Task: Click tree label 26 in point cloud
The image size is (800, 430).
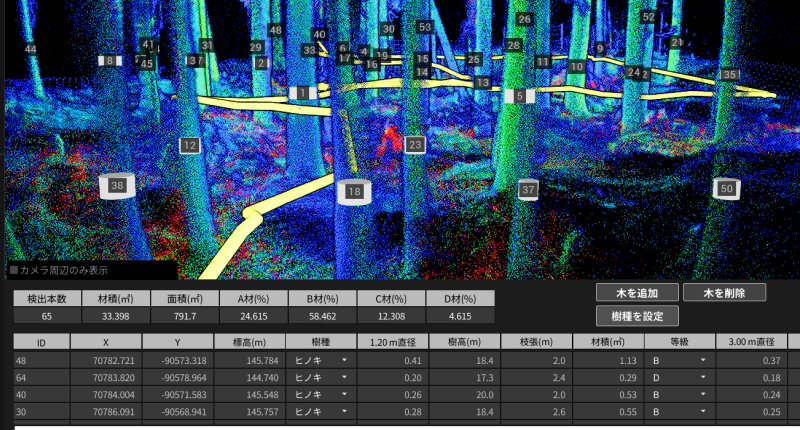Action: [x=524, y=19]
